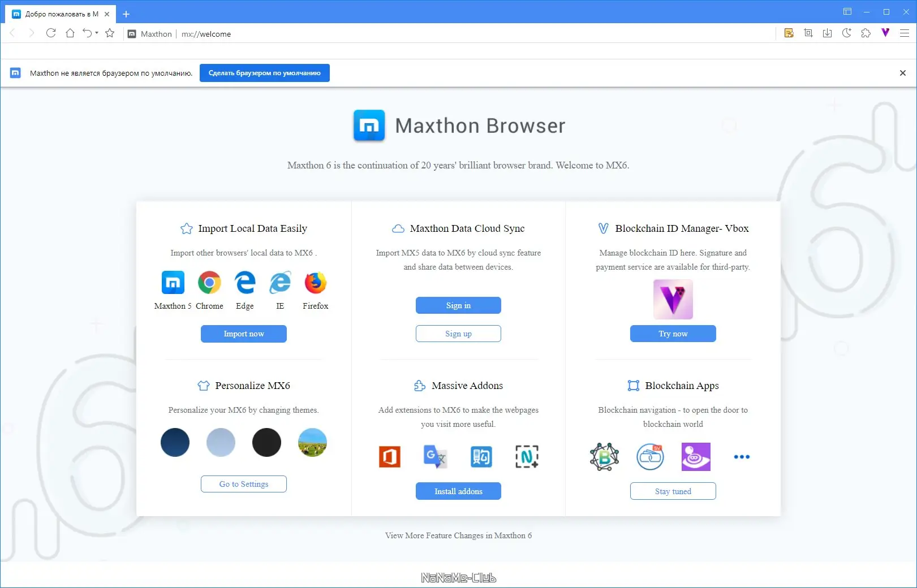Open the Maxnote toolbar icon

pyautogui.click(x=789, y=33)
